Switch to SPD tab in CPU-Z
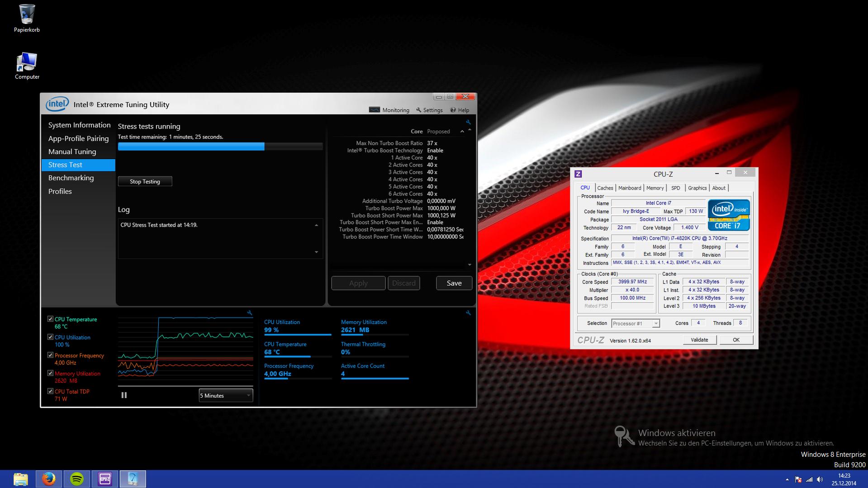Image resolution: width=868 pixels, height=488 pixels. click(x=676, y=188)
